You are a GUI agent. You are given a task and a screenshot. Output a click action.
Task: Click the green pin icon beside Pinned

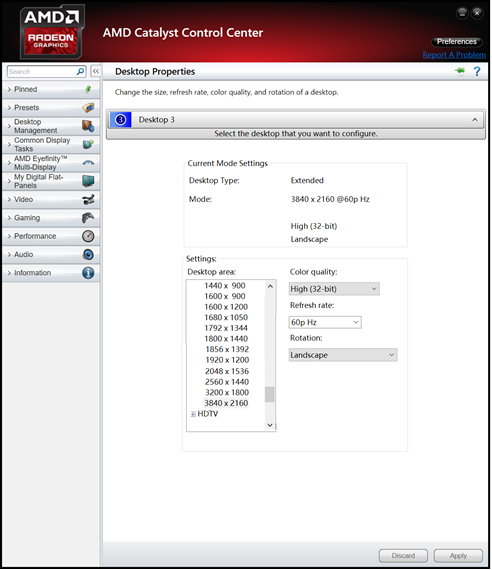pos(88,89)
